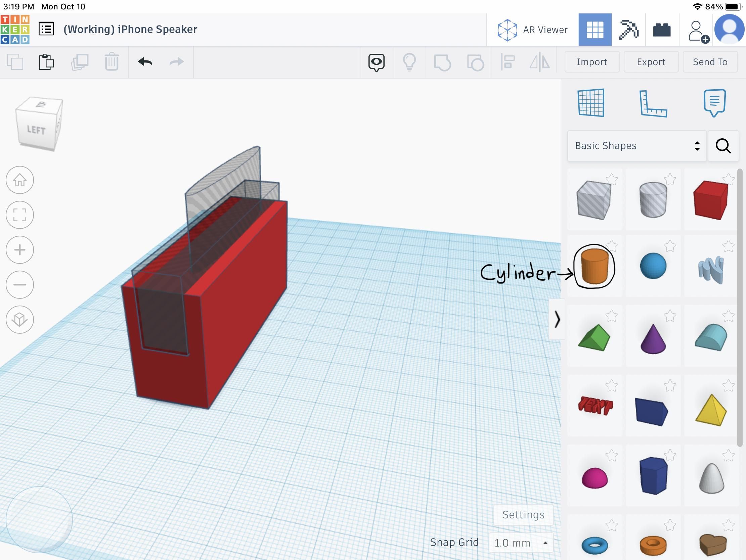Click the Export button
This screenshot has height=560, width=746.
coord(651,62)
